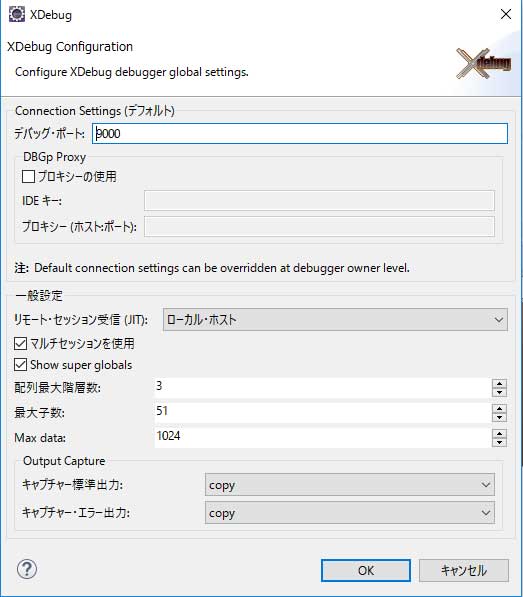Decrease Max data with down arrow
This screenshot has width=523, height=597.
pyautogui.click(x=499, y=442)
